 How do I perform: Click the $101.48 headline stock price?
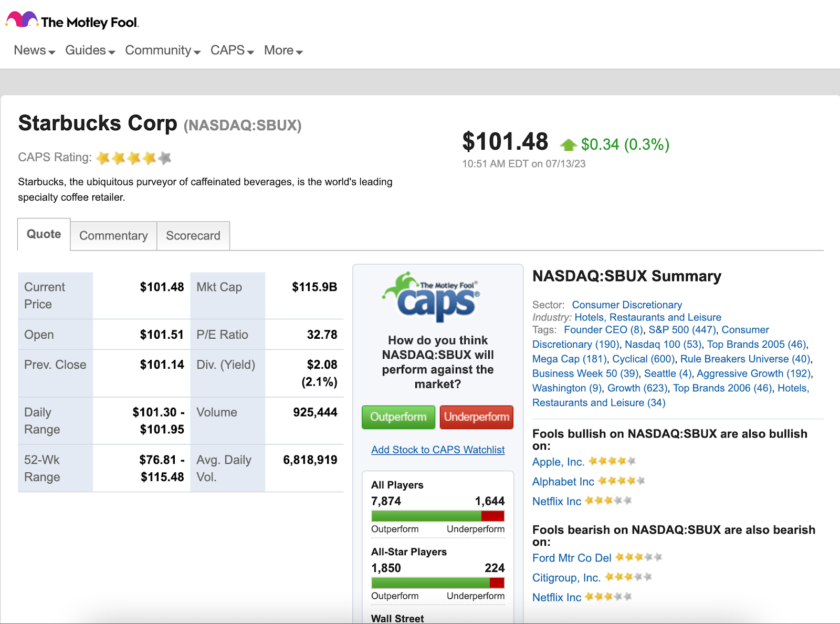505,142
